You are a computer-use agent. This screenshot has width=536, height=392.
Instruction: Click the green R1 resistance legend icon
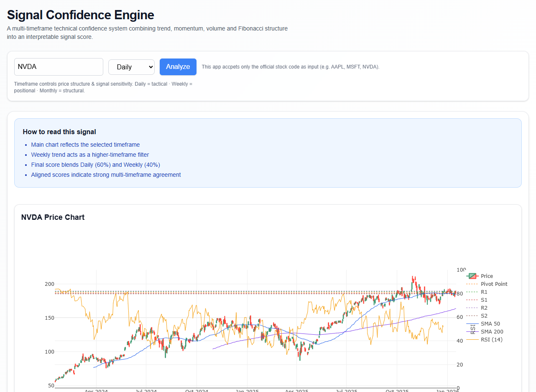click(x=472, y=292)
